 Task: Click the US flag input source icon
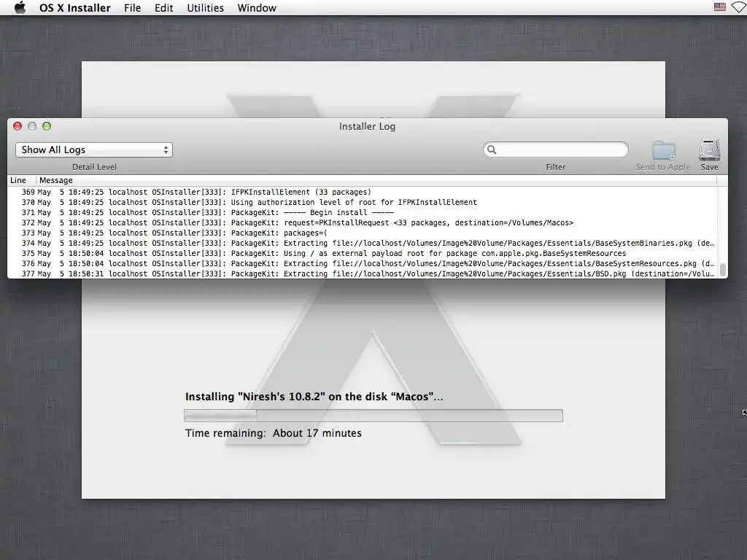[x=720, y=7]
